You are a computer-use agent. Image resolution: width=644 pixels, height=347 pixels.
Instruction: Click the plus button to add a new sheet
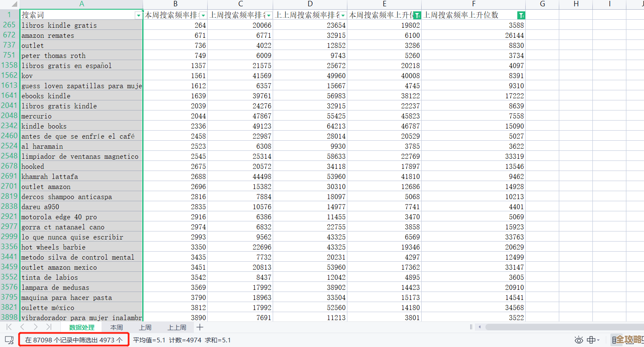[x=199, y=327]
